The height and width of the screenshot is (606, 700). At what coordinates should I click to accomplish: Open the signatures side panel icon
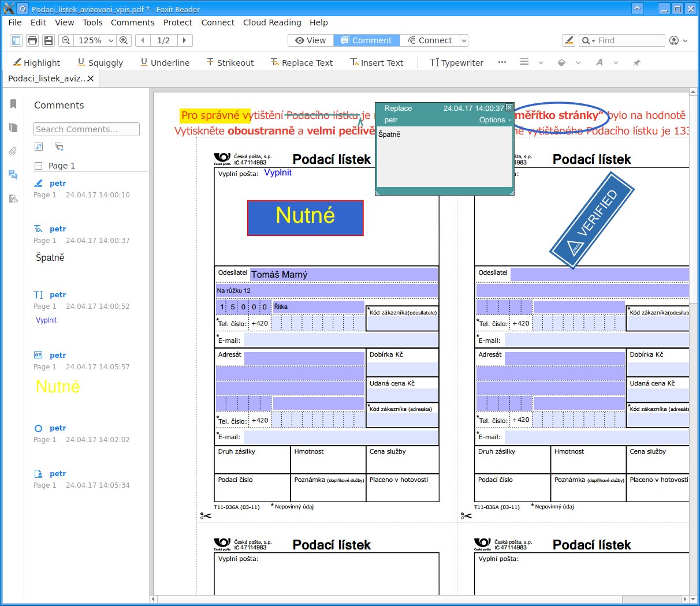point(13,199)
